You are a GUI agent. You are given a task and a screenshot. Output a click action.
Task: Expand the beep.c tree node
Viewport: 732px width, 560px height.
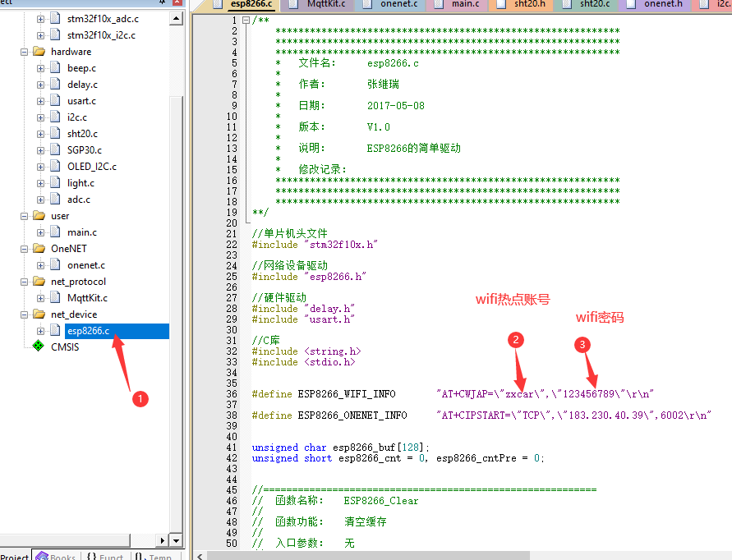point(40,69)
